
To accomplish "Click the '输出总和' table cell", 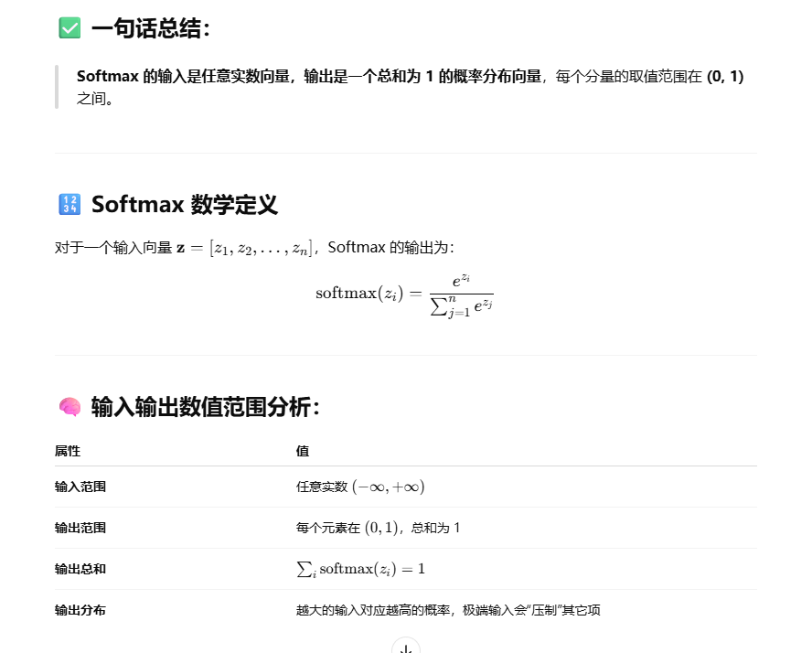I will point(80,569).
